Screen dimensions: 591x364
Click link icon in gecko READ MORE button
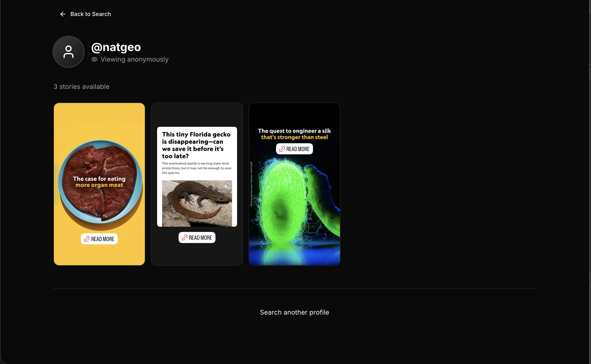point(184,237)
